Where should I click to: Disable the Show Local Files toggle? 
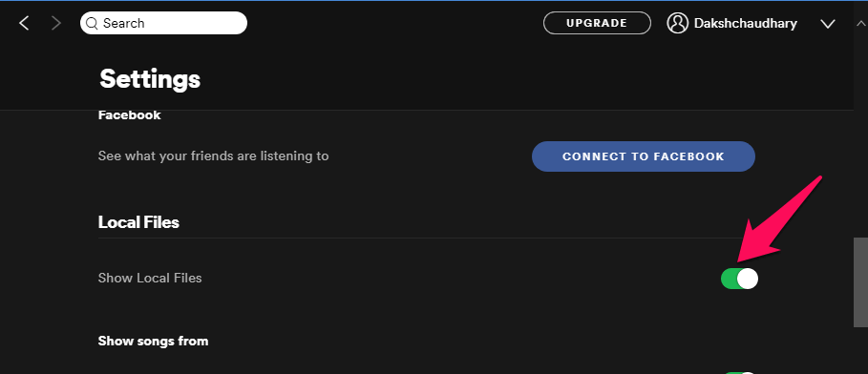pos(740,279)
